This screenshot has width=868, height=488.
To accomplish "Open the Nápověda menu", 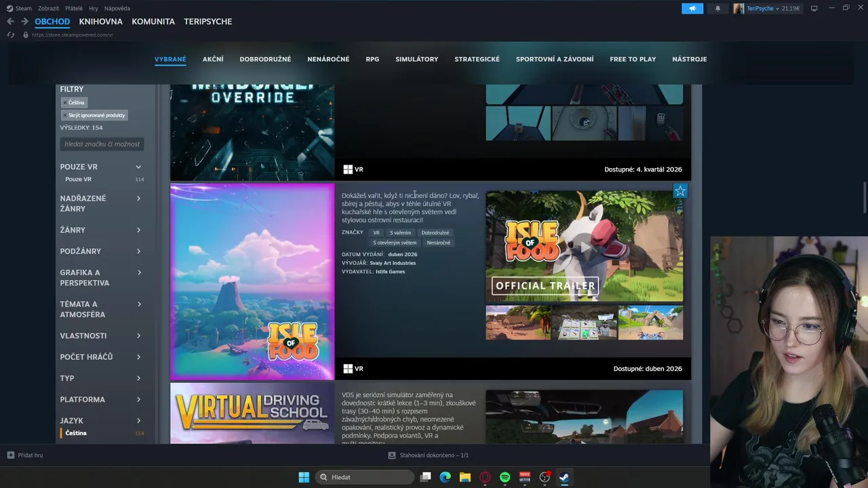I will coord(117,8).
